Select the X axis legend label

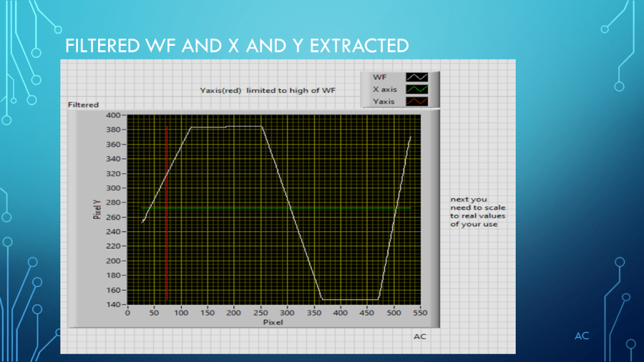tap(384, 89)
